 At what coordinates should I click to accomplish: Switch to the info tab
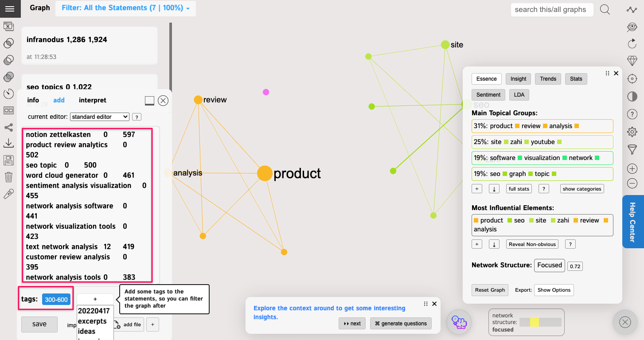[33, 100]
